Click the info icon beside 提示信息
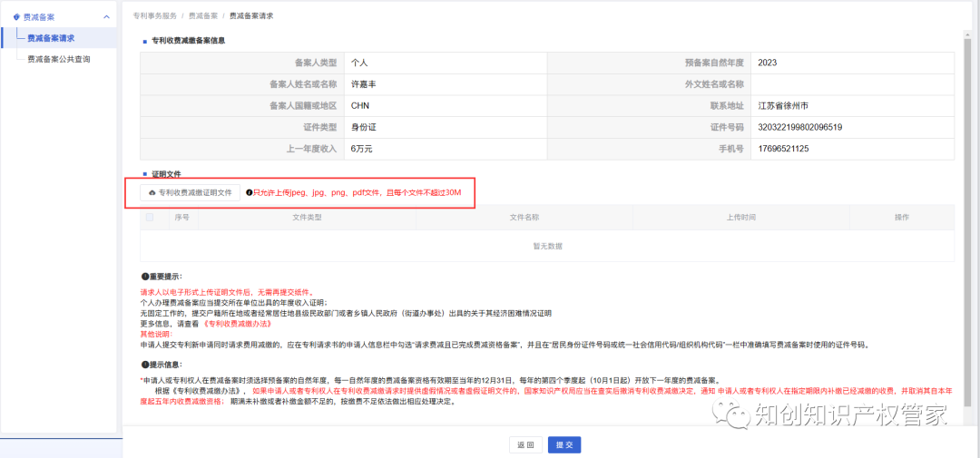The height and width of the screenshot is (458, 980). pyautogui.click(x=144, y=365)
